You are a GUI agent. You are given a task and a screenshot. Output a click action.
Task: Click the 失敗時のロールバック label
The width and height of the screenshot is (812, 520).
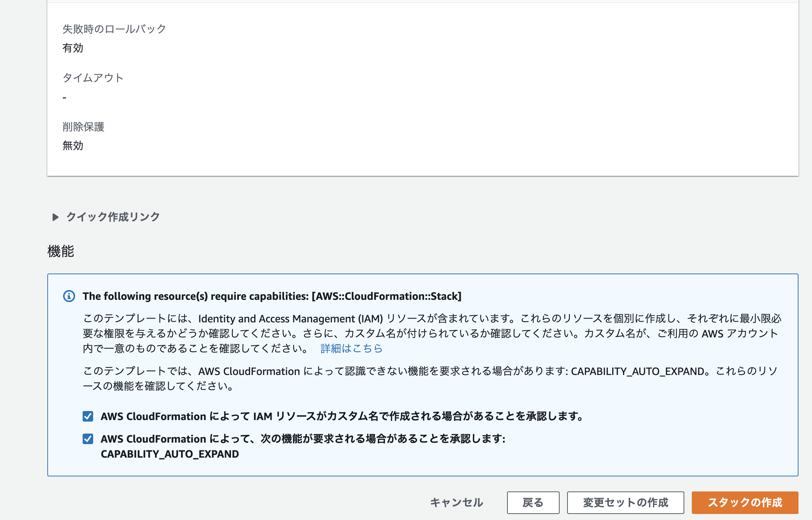114,29
